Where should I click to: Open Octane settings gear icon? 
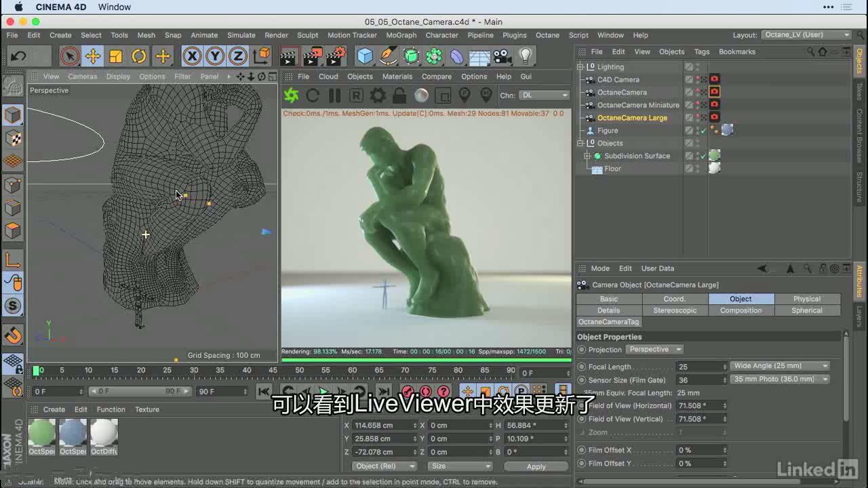pos(378,95)
